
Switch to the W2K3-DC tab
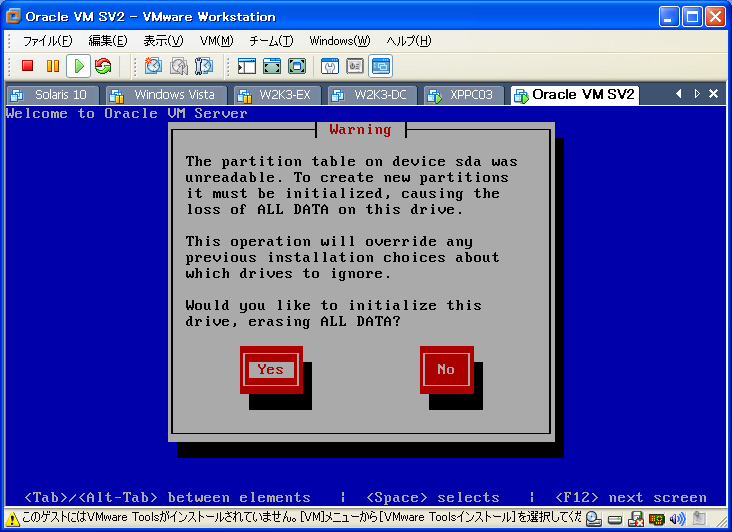372,95
